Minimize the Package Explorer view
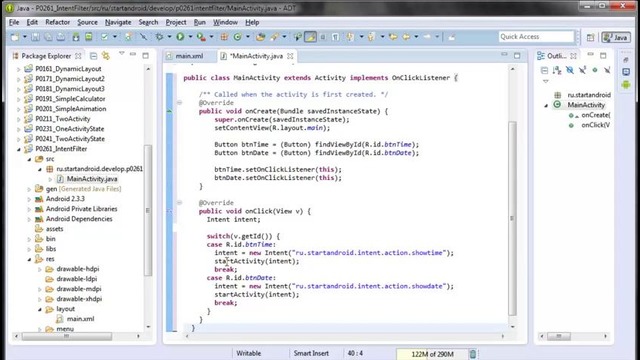The image size is (640, 360). [133, 55]
